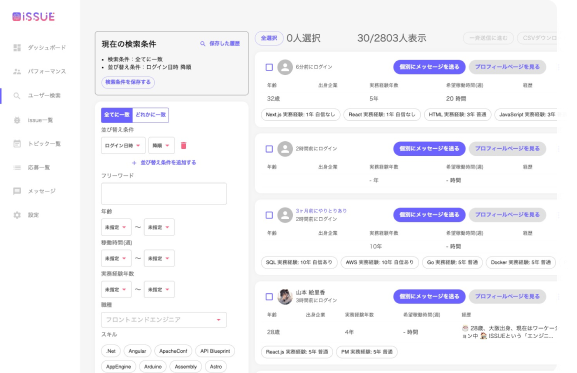Screen dimensions: 577x373
Task: Expand the ログイン日時 sort dropdown
Action: coord(123,146)
